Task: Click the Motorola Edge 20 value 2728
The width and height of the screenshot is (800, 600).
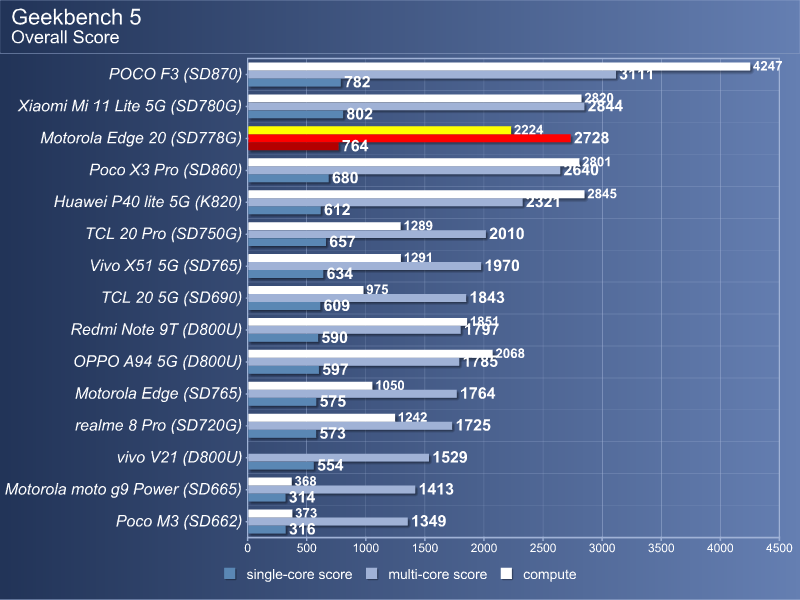Action: pyautogui.click(x=591, y=138)
